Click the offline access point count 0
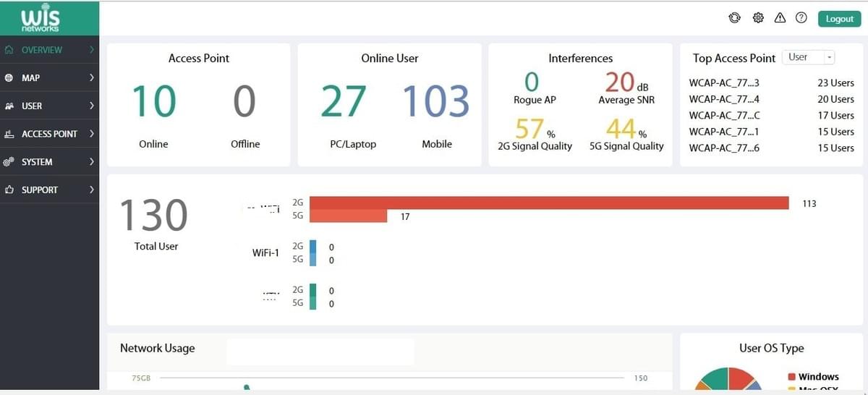868x395 pixels. pos(244,101)
